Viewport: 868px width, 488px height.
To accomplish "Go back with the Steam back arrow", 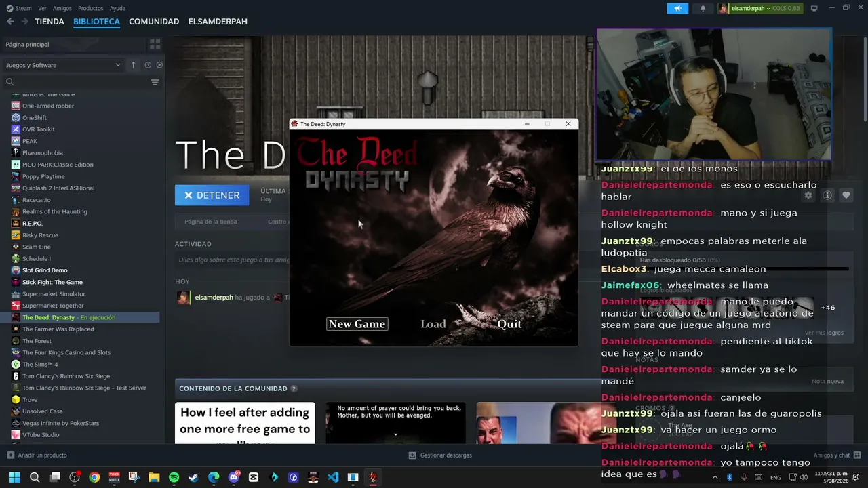I will [x=10, y=22].
